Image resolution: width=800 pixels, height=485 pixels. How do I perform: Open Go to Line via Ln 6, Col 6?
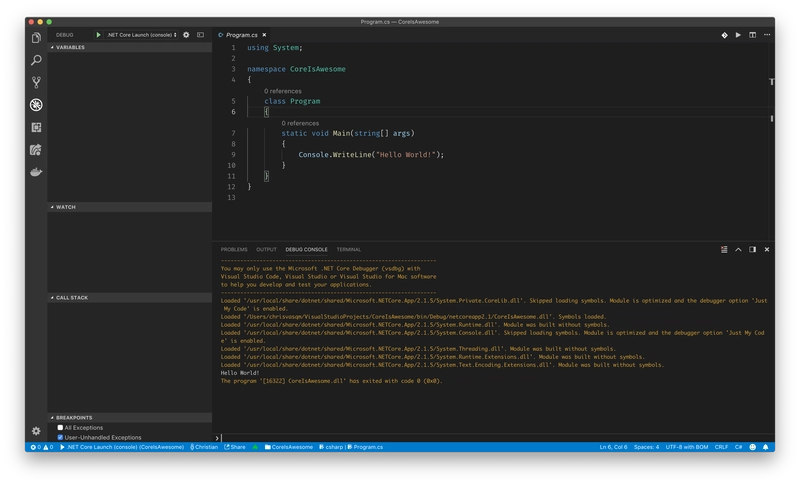(x=613, y=447)
